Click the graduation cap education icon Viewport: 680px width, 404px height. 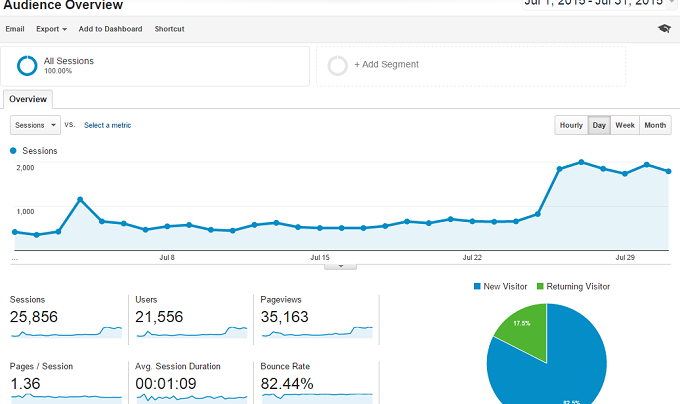(664, 29)
